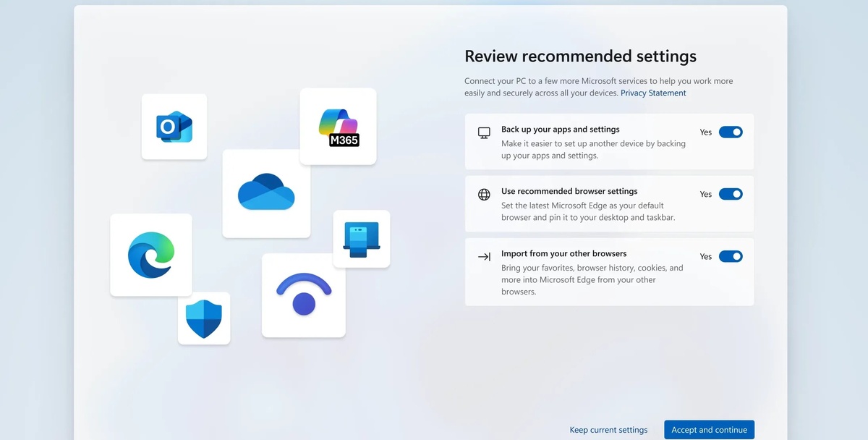The image size is (868, 440).
Task: Click the monitor icon beside Back up
Action: [x=484, y=132]
